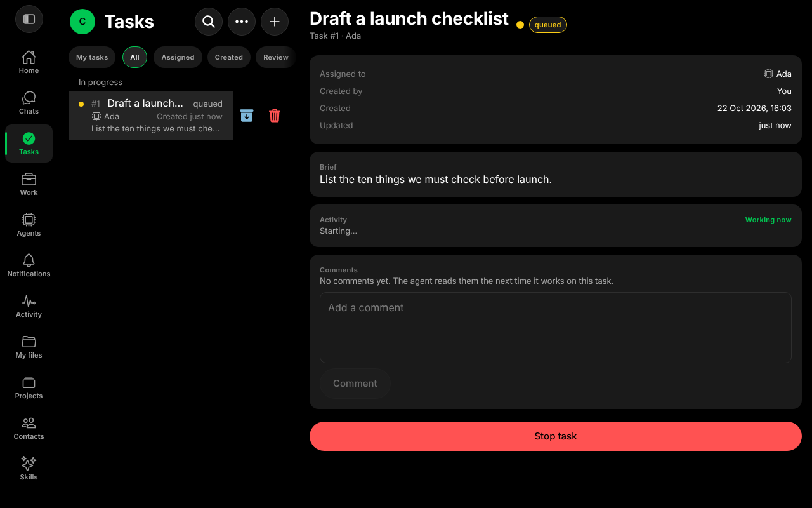Image resolution: width=812 pixels, height=508 pixels.
Task: Open the Projects section
Action: [29, 387]
